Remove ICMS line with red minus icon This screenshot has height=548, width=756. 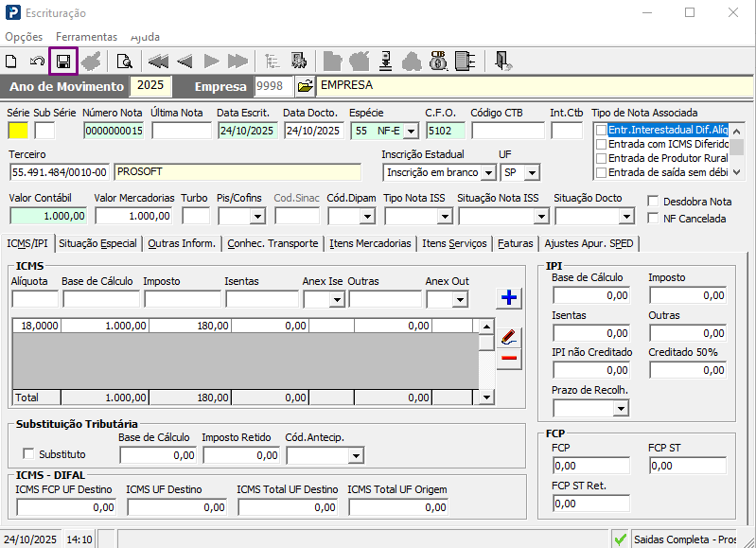(509, 358)
